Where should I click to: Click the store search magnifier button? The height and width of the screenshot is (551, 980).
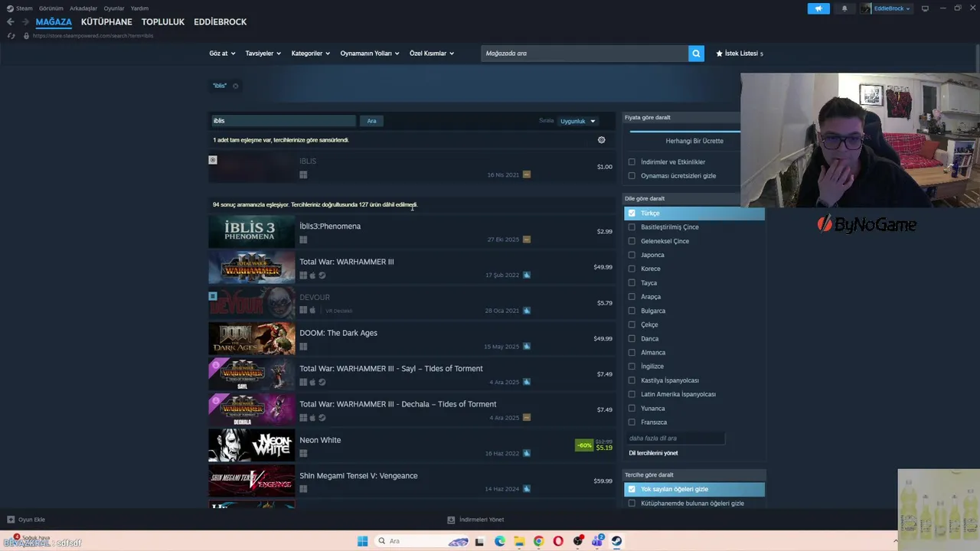pyautogui.click(x=696, y=54)
